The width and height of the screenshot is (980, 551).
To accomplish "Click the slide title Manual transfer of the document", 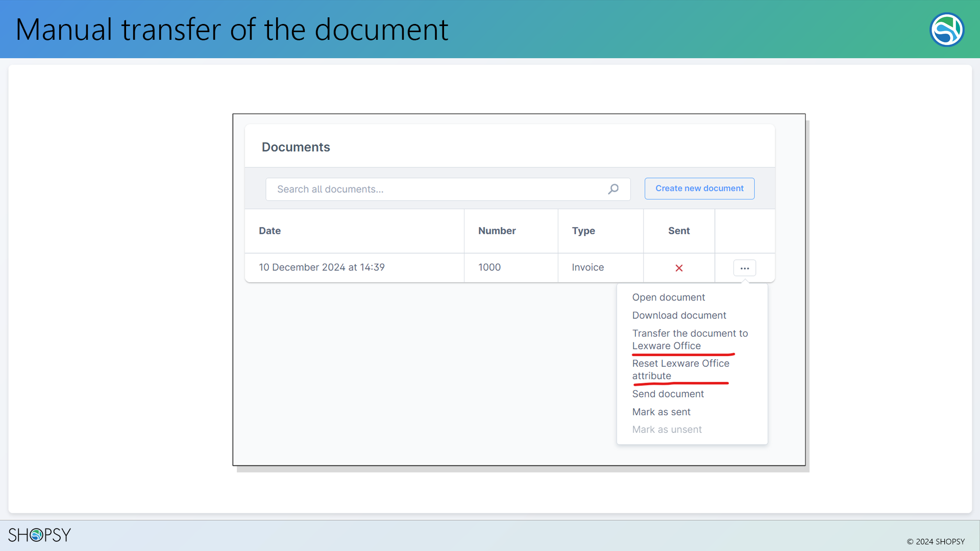I will tap(232, 29).
